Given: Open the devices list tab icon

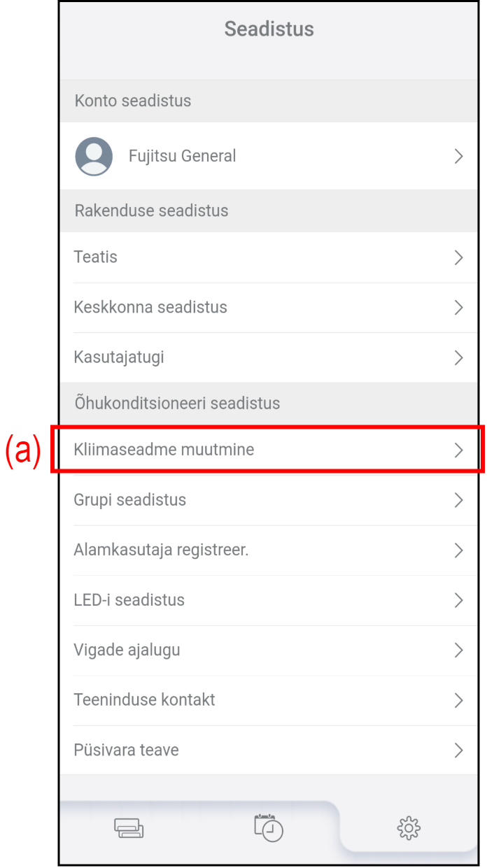Looking at the screenshot, I should click(129, 828).
